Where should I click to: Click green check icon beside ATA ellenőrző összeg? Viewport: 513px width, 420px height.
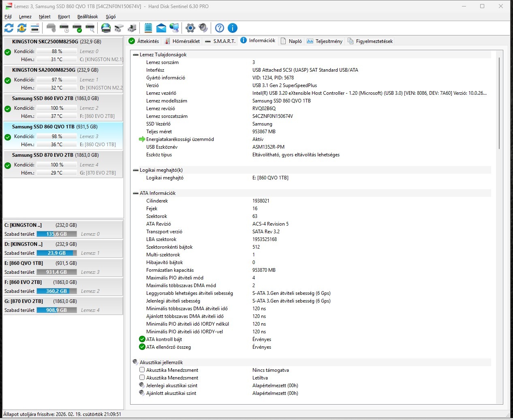pos(142,347)
